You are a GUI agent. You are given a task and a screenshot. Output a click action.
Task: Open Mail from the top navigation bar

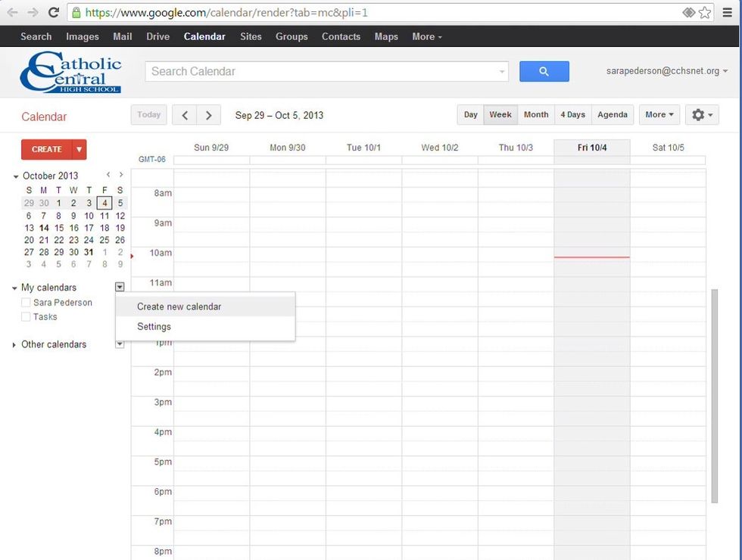pos(122,36)
